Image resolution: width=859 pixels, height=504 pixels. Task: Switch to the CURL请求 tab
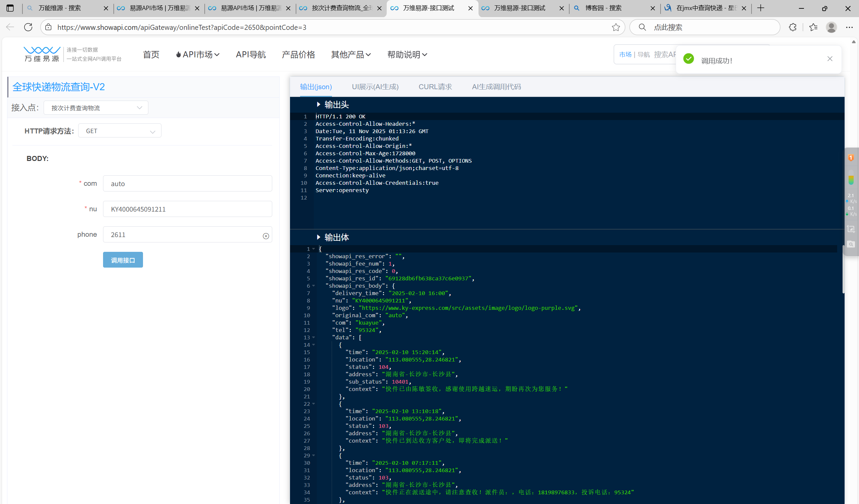[435, 87]
